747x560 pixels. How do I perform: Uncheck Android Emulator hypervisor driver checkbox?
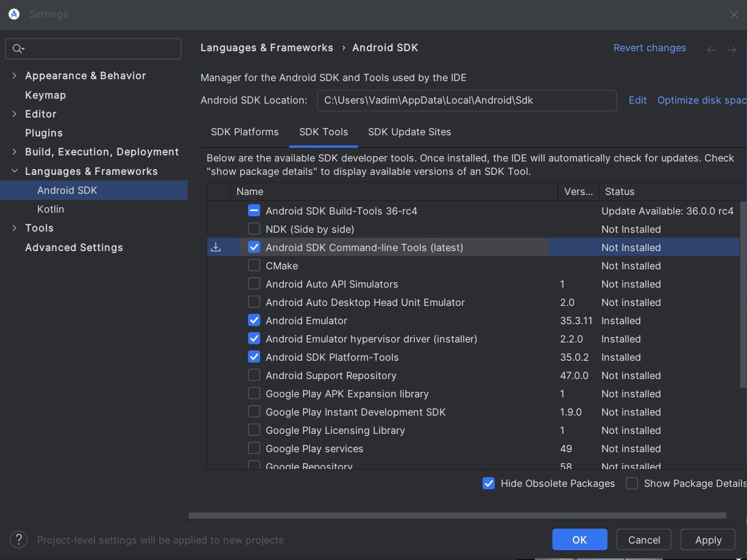254,339
